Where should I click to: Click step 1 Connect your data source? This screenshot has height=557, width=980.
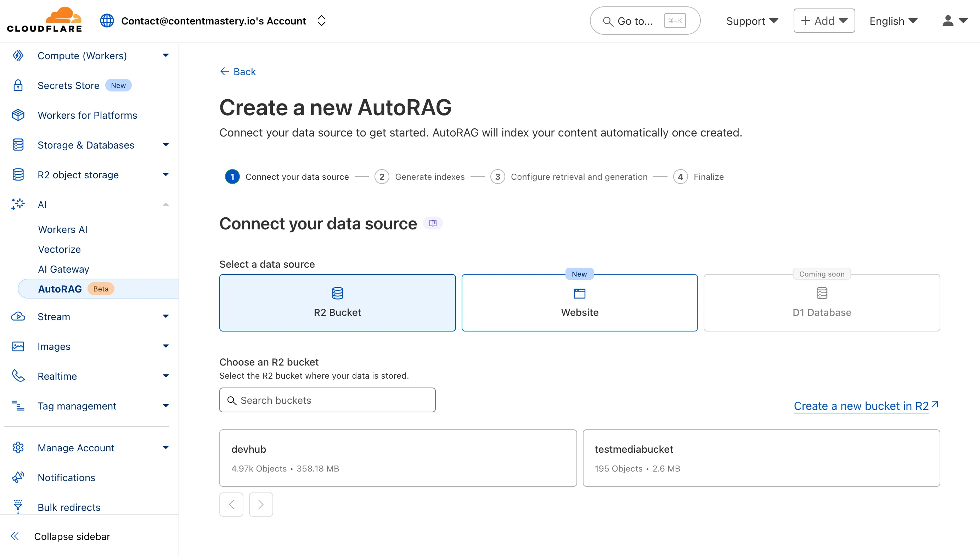pyautogui.click(x=287, y=177)
